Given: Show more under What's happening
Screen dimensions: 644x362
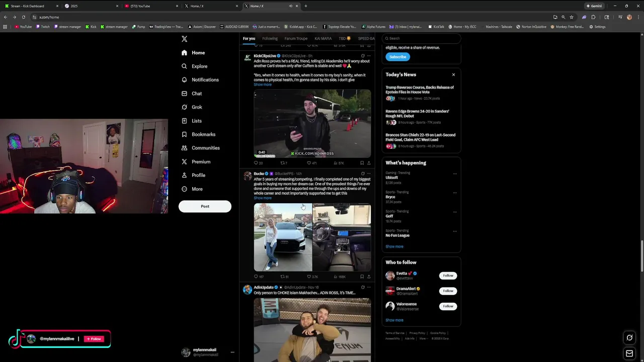Looking at the screenshot, I should coord(394,246).
